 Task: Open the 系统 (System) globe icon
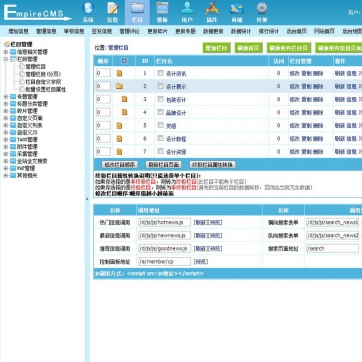(x=88, y=8)
